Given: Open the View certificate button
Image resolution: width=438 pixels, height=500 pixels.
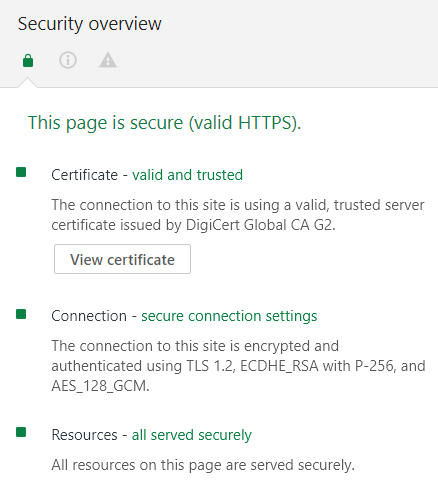Looking at the screenshot, I should tap(122, 259).
